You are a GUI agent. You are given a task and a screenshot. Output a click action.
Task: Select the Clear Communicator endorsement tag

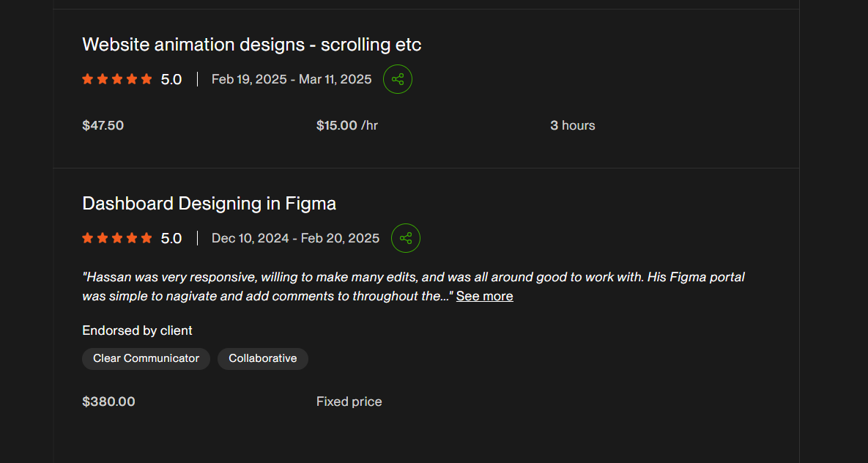point(146,358)
